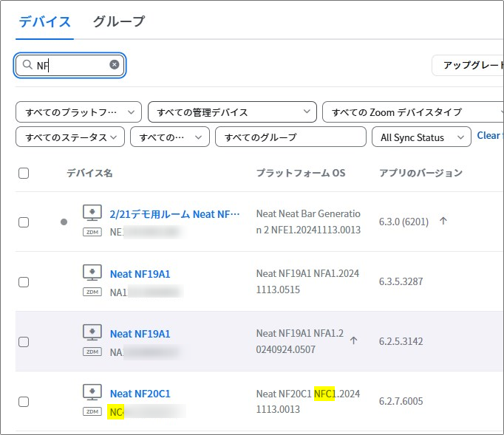
Task: Click the gray status dot beside 2/21デモ用ルーム
Action: tap(64, 222)
